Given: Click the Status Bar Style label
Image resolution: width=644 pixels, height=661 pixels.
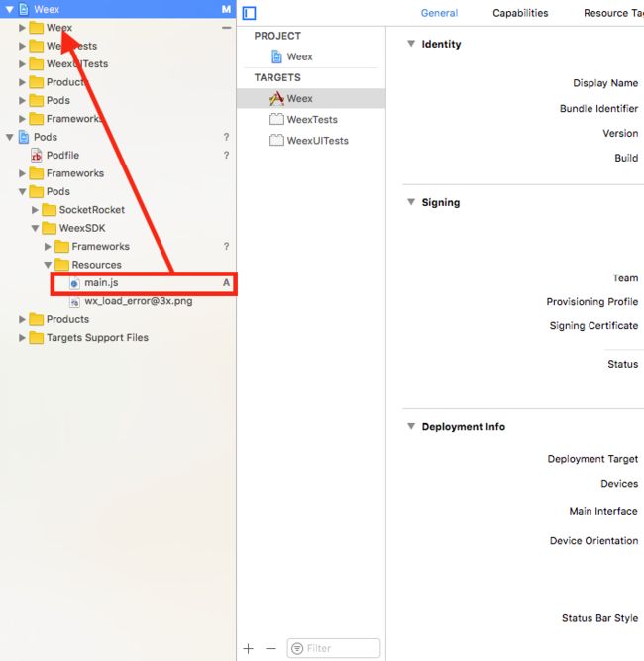Looking at the screenshot, I should (x=599, y=618).
